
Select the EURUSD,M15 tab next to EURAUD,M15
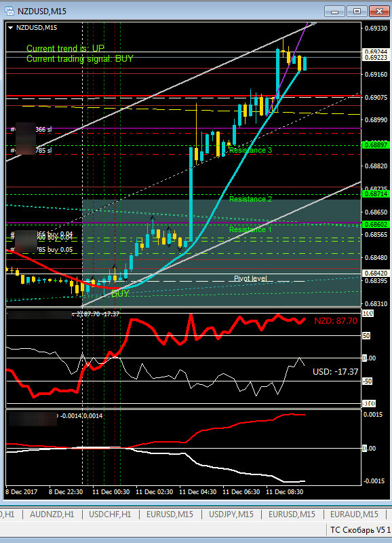[x=292, y=514]
